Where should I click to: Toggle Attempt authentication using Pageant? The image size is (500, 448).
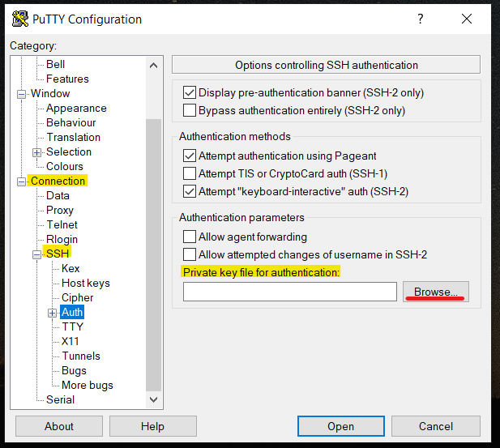click(x=190, y=156)
